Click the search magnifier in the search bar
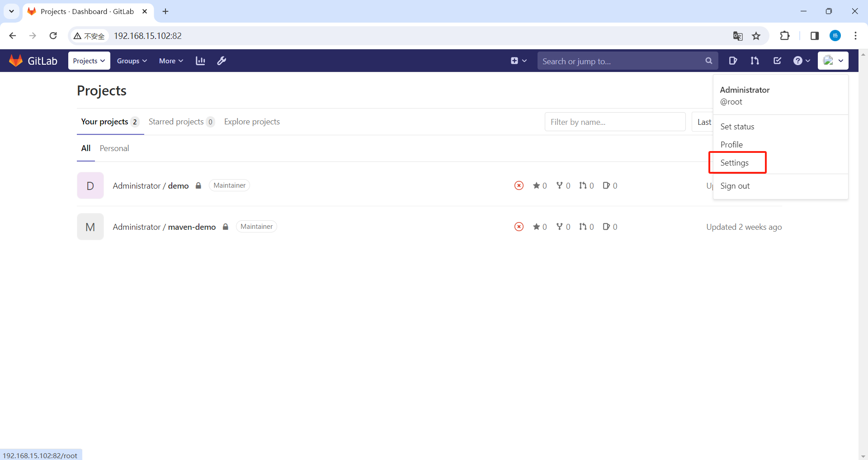The height and width of the screenshot is (460, 868). click(x=708, y=61)
